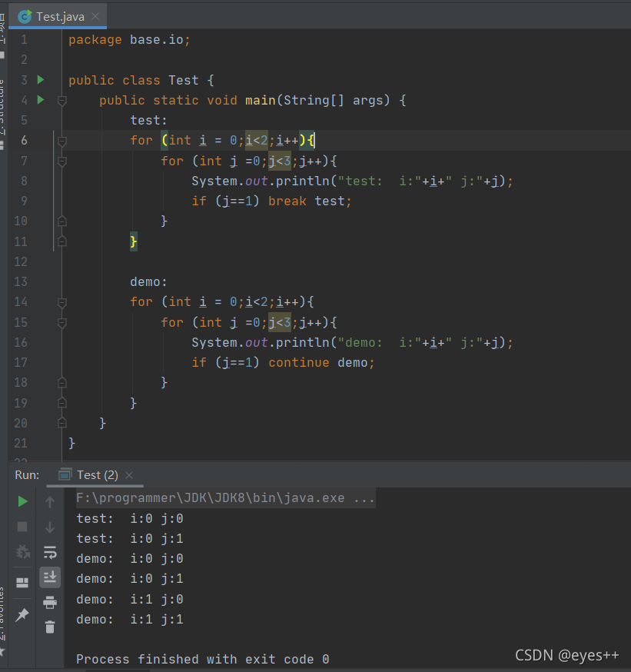Click the highlighted closing brace on line 11
The image size is (631, 672).
(134, 241)
